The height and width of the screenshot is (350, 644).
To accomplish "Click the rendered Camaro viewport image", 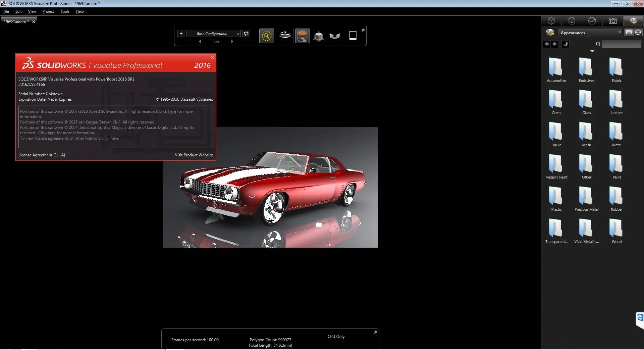I will [270, 187].
